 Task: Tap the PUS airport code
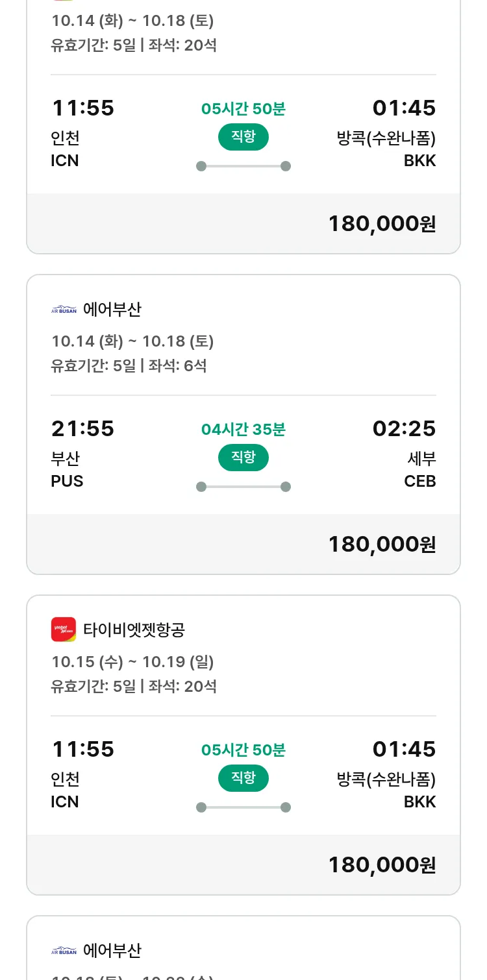pos(67,482)
